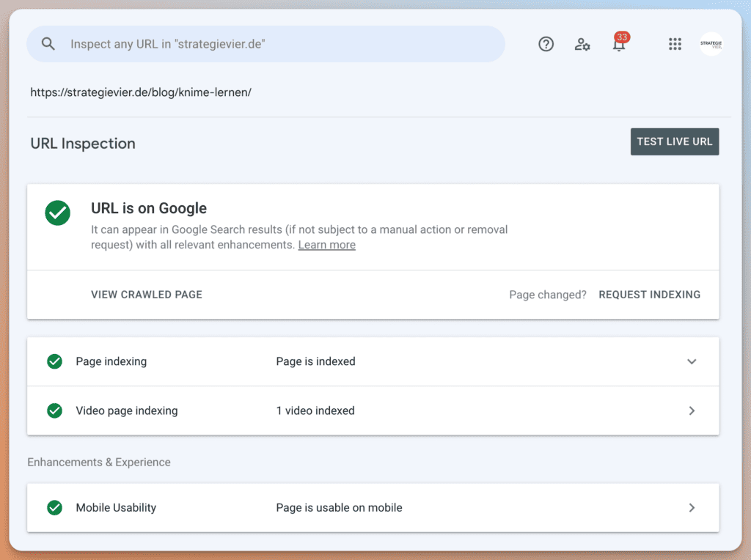Screen dimensions: 751x560
Task: Click the TEST LIVE URL button
Action: pyautogui.click(x=675, y=141)
